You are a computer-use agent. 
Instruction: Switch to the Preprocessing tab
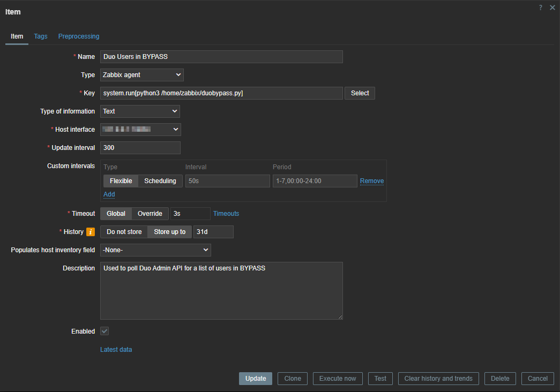click(x=79, y=36)
